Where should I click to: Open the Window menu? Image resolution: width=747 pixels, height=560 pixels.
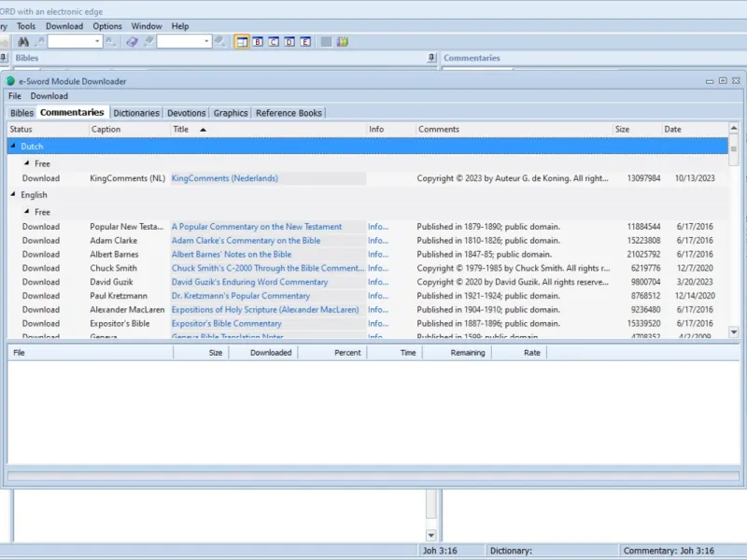click(147, 26)
